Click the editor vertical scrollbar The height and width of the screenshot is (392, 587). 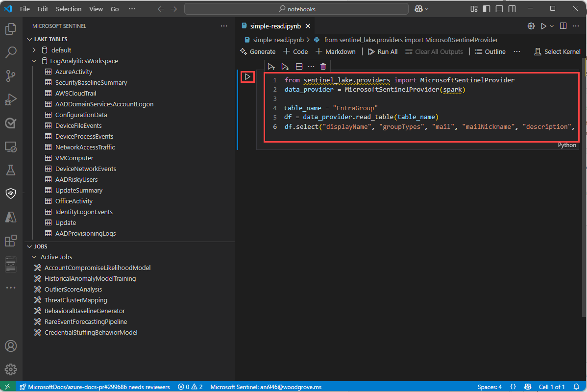(584, 196)
